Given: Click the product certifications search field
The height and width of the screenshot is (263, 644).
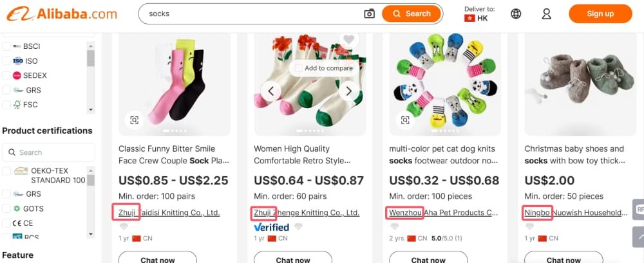Looking at the screenshot, I should point(49,152).
